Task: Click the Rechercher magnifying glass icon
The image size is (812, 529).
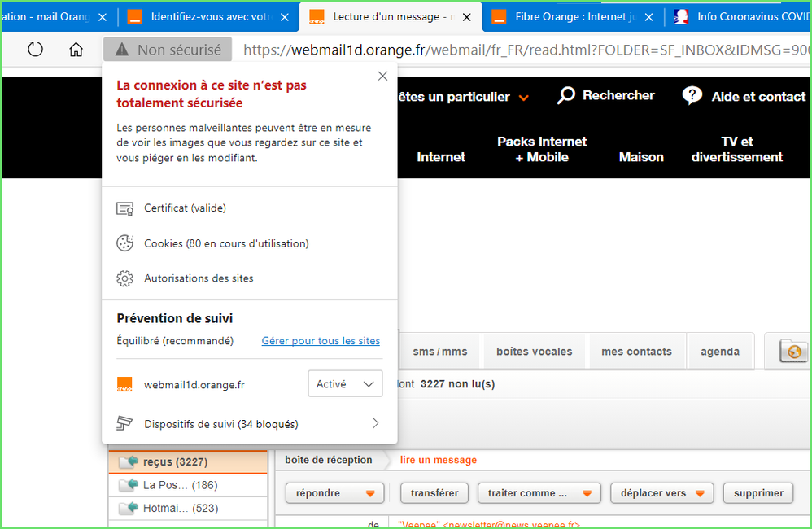Action: tap(566, 96)
